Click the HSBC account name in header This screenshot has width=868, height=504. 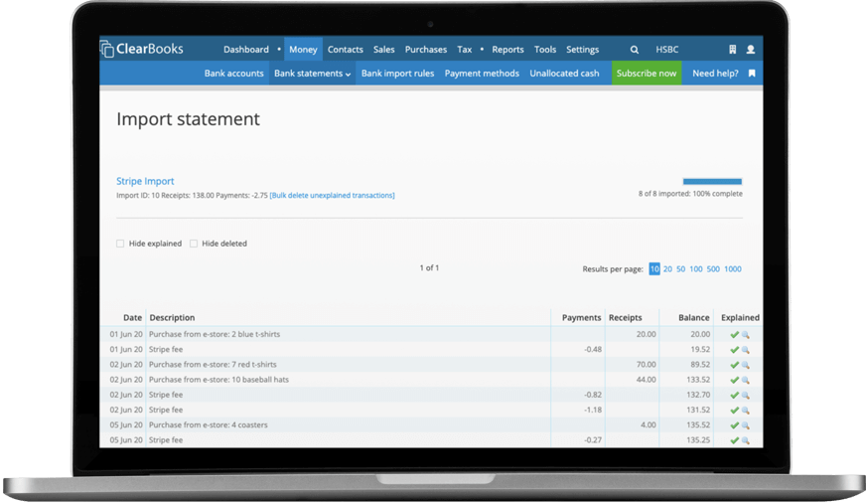667,50
